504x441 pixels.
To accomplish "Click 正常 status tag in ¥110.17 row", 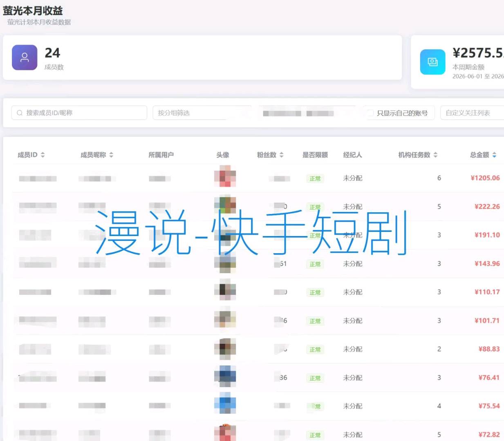I will [x=315, y=292].
